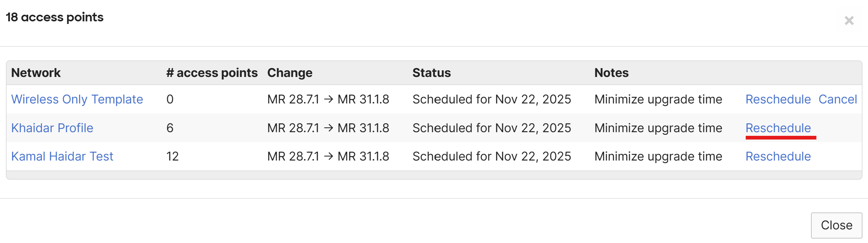Click Scheduled for Nov 22 on Kamal Haidar Test
Viewport: 868px width, 243px height.
492,156
